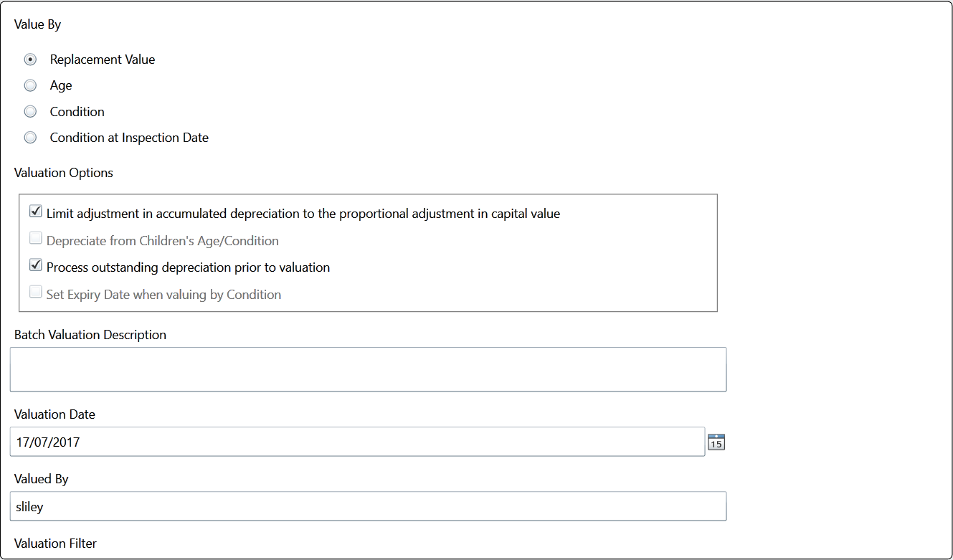Toggle Depreciate from Children's Age/Condition checkbox
The image size is (953, 560).
pos(35,239)
